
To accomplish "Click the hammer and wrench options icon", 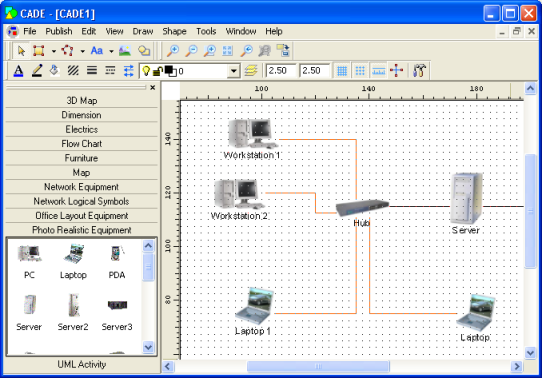I will [x=419, y=71].
